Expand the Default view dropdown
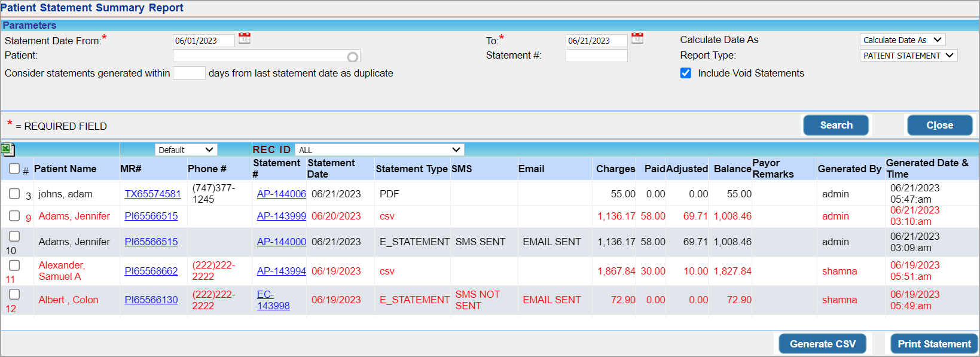 click(186, 149)
